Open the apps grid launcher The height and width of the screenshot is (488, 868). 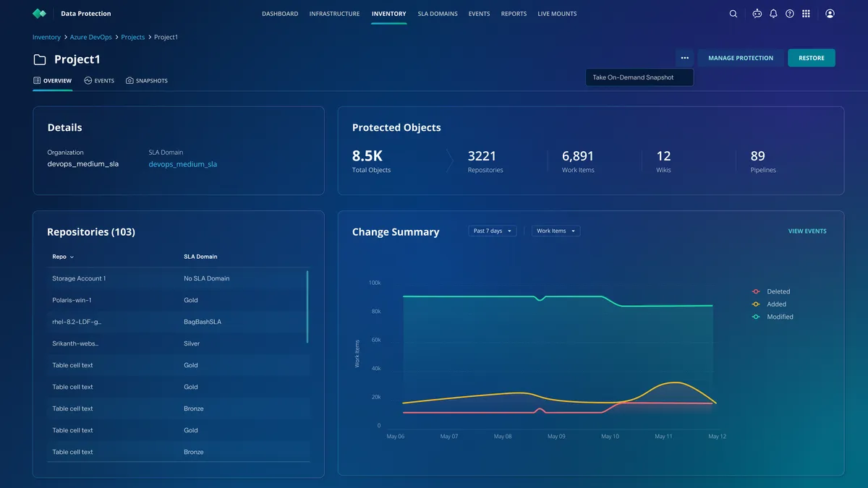point(807,14)
